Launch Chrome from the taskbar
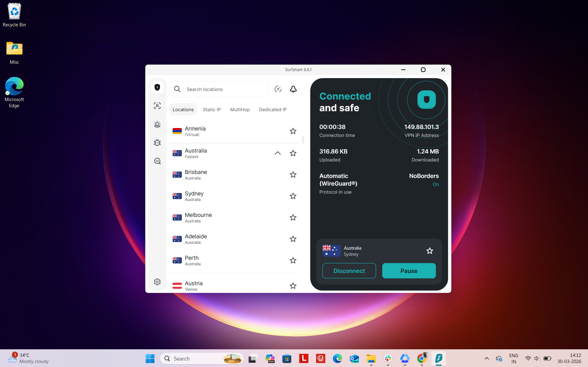Image resolution: width=588 pixels, height=367 pixels. 422,358
